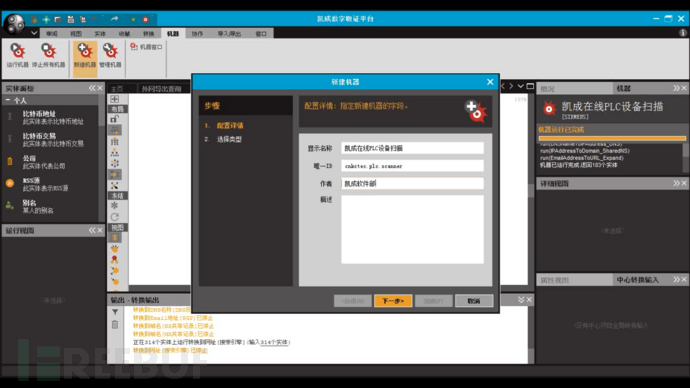
Task: Click trash icon in output panel
Action: (x=115, y=325)
